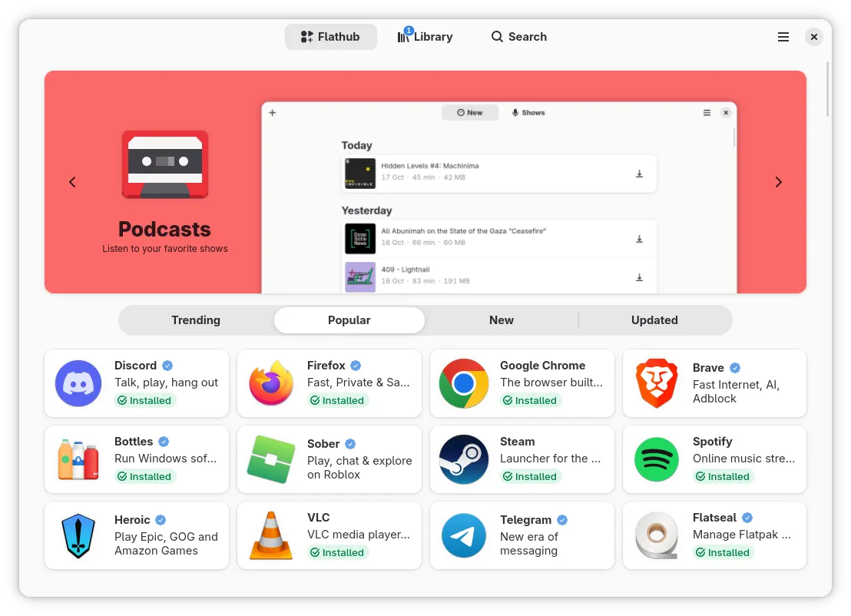This screenshot has height=616, width=851.
Task: Click the vertical scrollbar on the right edge
Action: tap(827, 88)
